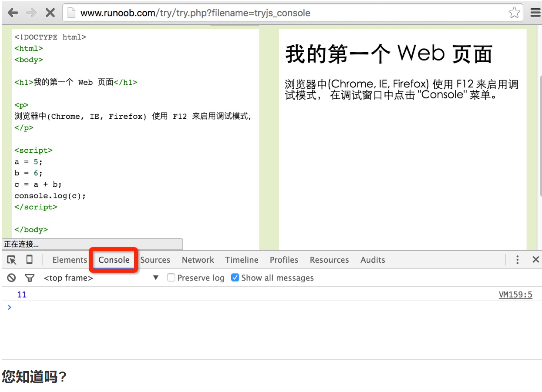Viewport: 542px width, 392px height.
Task: Click the <!DOCTYPE html> code line
Action: click(x=50, y=37)
